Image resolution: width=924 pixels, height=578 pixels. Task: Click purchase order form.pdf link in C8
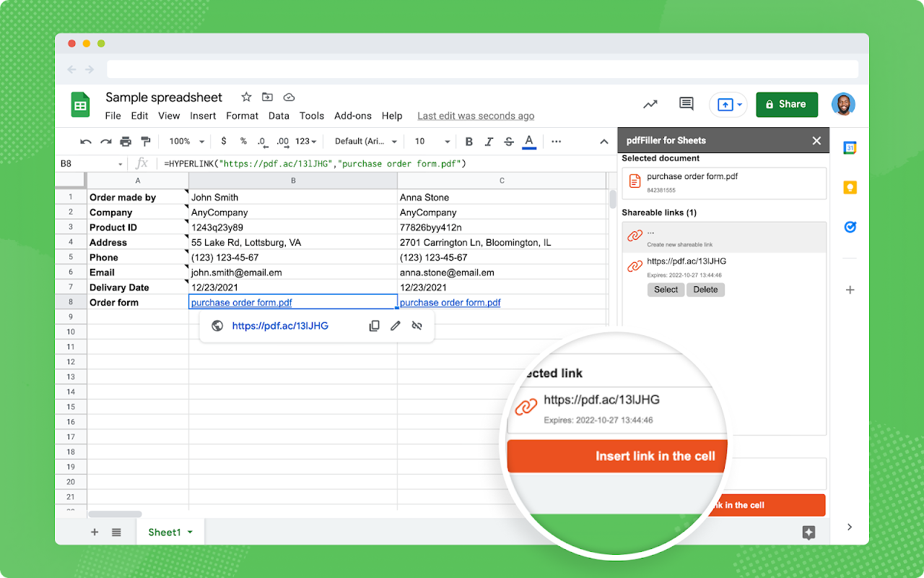[450, 303]
